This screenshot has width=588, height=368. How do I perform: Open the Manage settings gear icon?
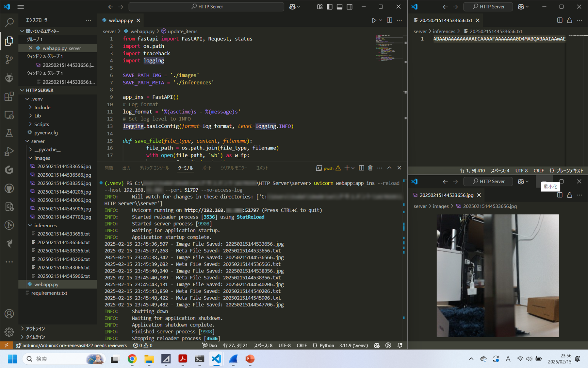[9, 332]
